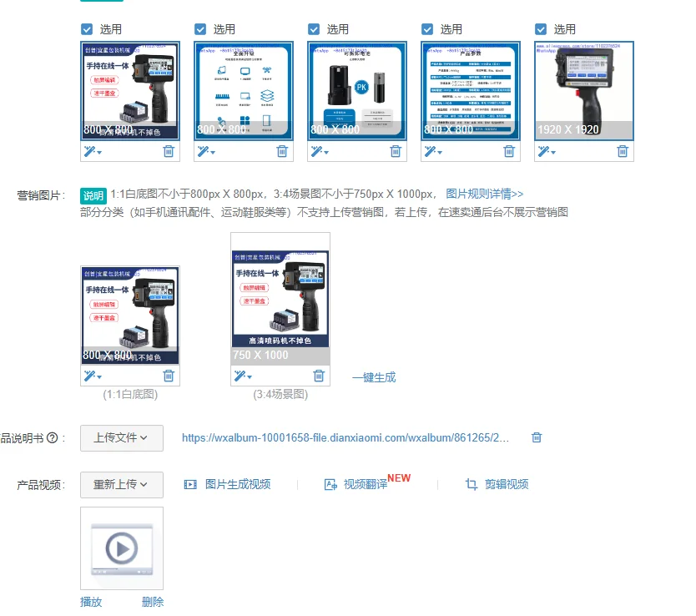The image size is (696, 616).
Task: Click the translate icon beside 视频翻译
Action: tap(330, 484)
